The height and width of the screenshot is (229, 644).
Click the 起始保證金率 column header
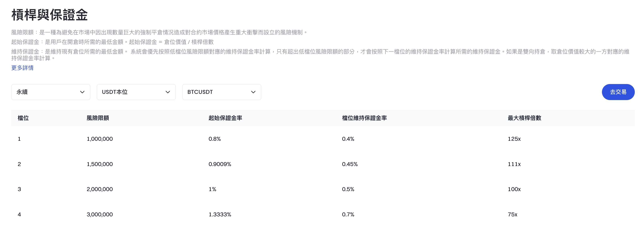coord(225,118)
